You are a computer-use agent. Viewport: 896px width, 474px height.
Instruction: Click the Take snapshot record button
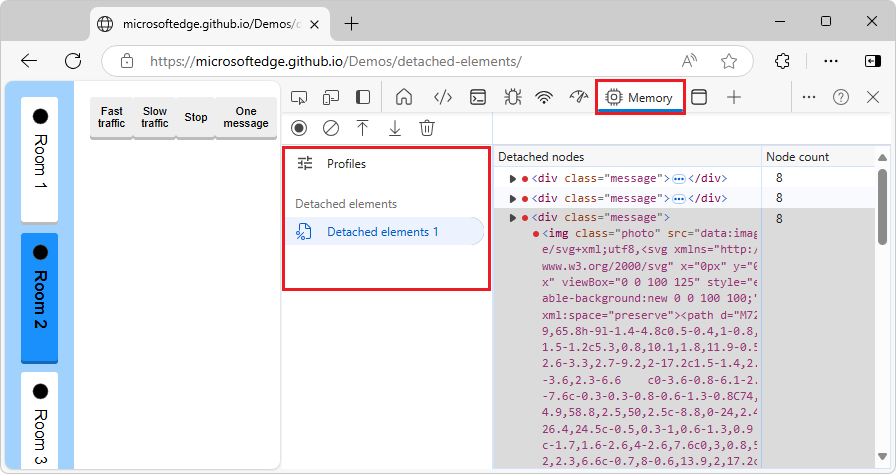[x=299, y=128]
